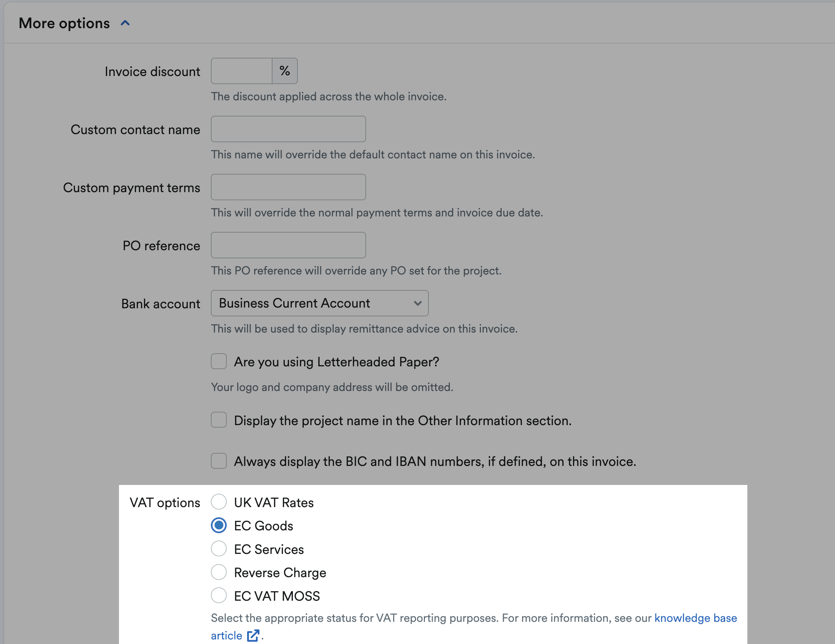Image resolution: width=835 pixels, height=644 pixels.
Task: Collapse the More options section chevron
Action: tap(125, 23)
